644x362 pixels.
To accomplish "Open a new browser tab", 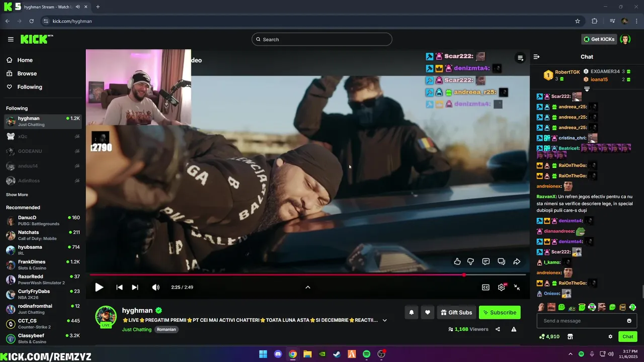I will (x=98, y=7).
